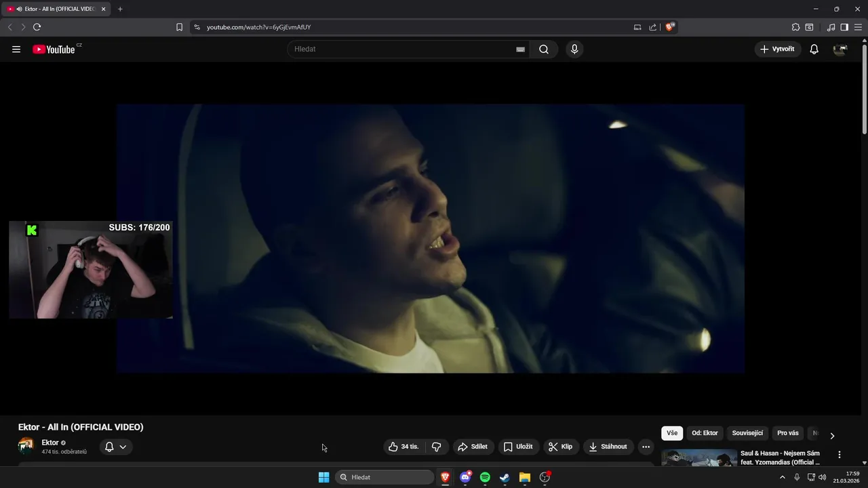The height and width of the screenshot is (488, 868).
Task: Save the video with Uložit
Action: [518, 447]
